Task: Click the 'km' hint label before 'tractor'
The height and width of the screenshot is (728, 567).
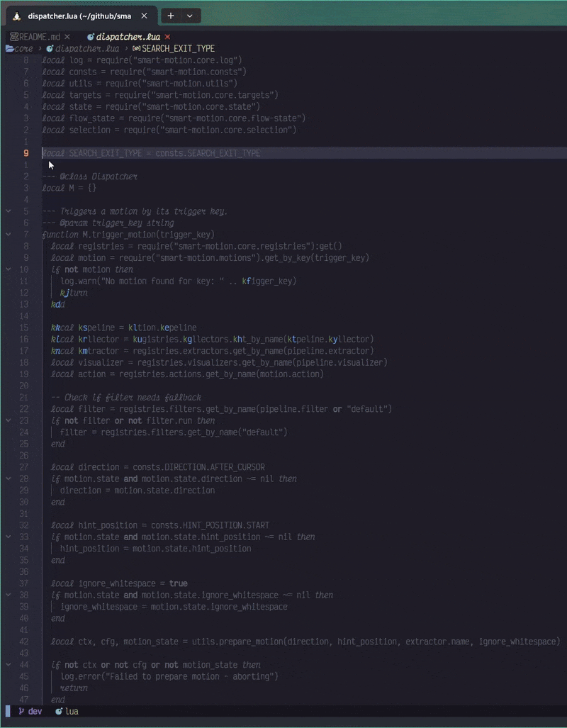Action: 83,351
